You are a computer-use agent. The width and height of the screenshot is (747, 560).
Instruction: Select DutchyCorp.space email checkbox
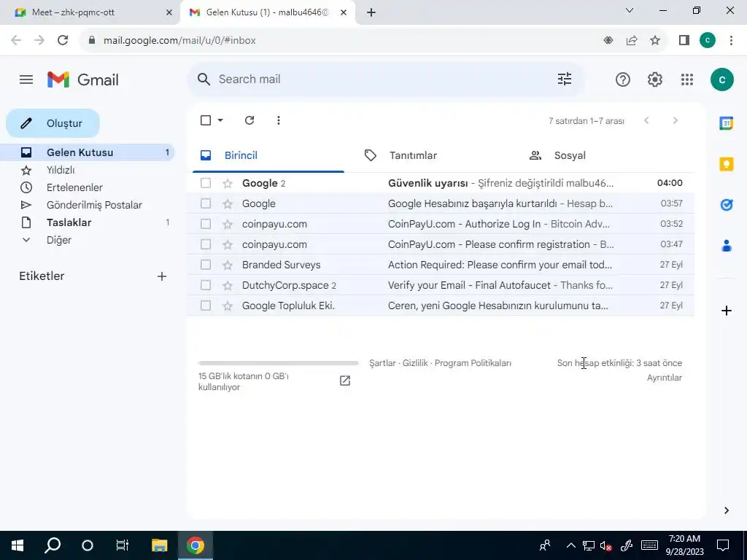coord(206,285)
